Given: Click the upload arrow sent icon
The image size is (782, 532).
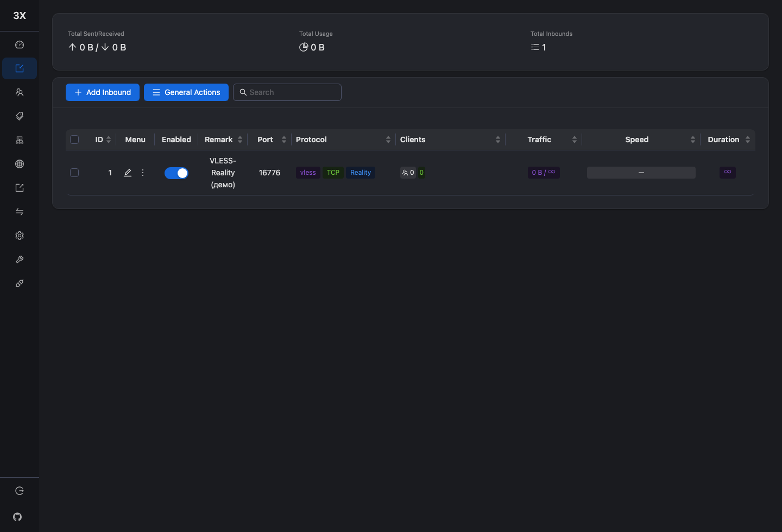Looking at the screenshot, I should [72, 47].
